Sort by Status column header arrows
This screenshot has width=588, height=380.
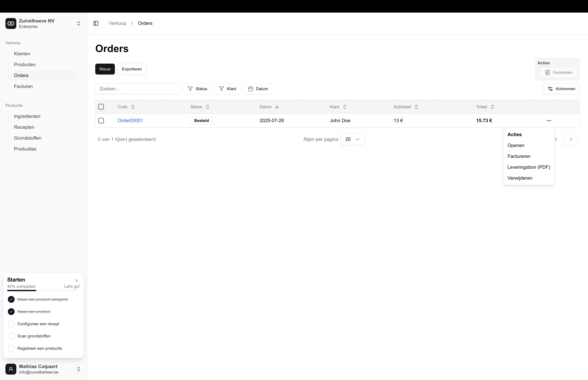[x=208, y=107]
